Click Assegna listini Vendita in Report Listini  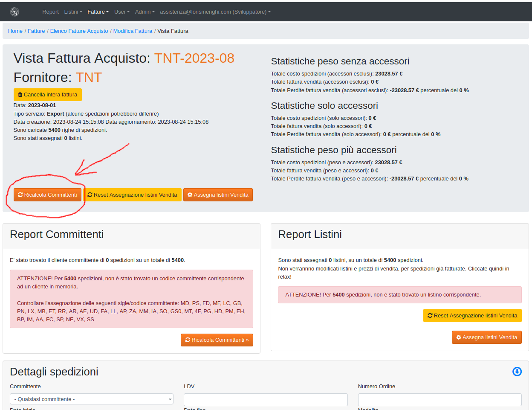pyautogui.click(x=486, y=337)
